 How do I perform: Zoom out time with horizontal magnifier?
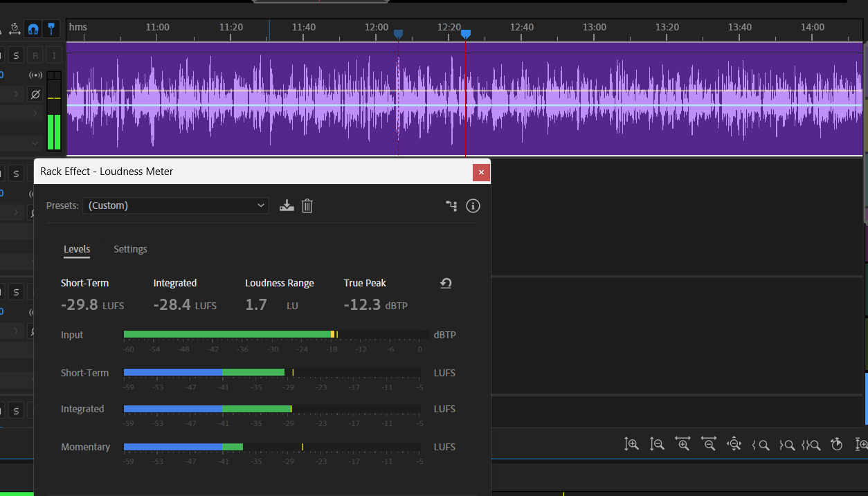click(x=708, y=445)
